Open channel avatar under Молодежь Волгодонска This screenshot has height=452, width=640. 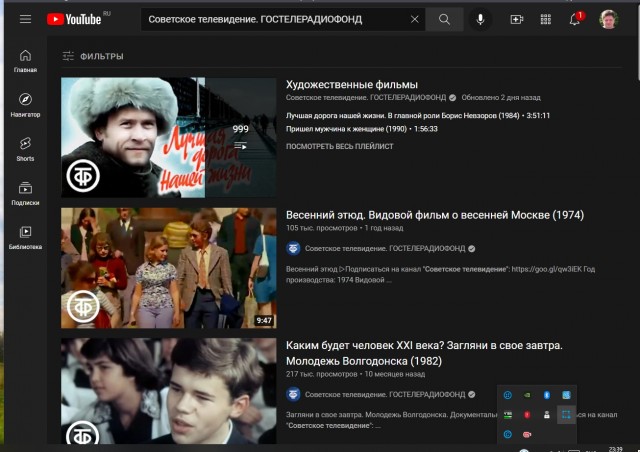tap(293, 394)
